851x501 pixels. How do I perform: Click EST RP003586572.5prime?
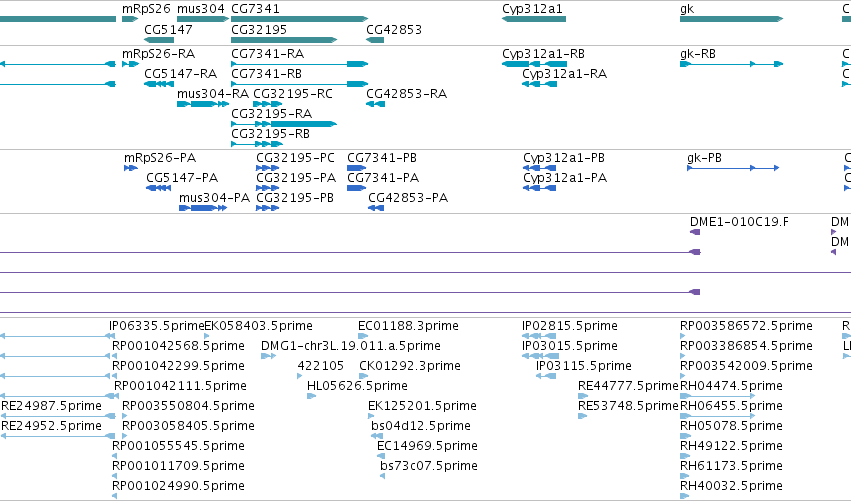point(683,337)
